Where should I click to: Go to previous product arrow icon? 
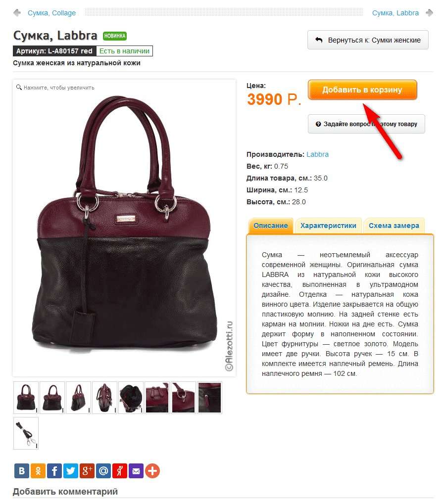[x=17, y=13]
